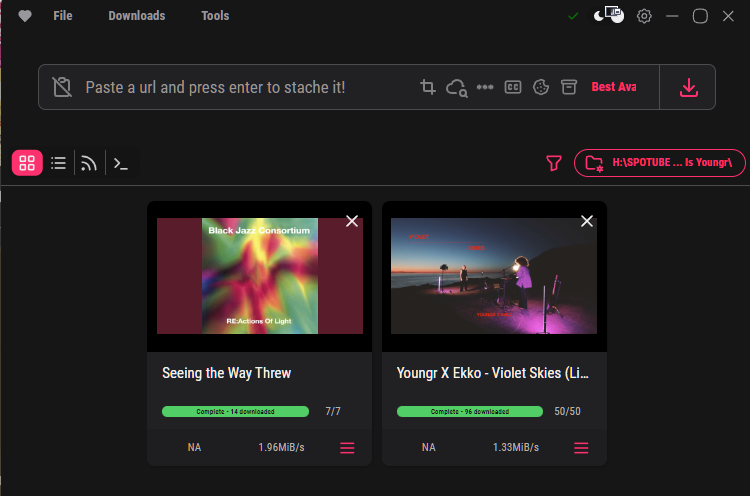
Task: Click the 1.96MiB/s speed value
Action: click(x=281, y=447)
